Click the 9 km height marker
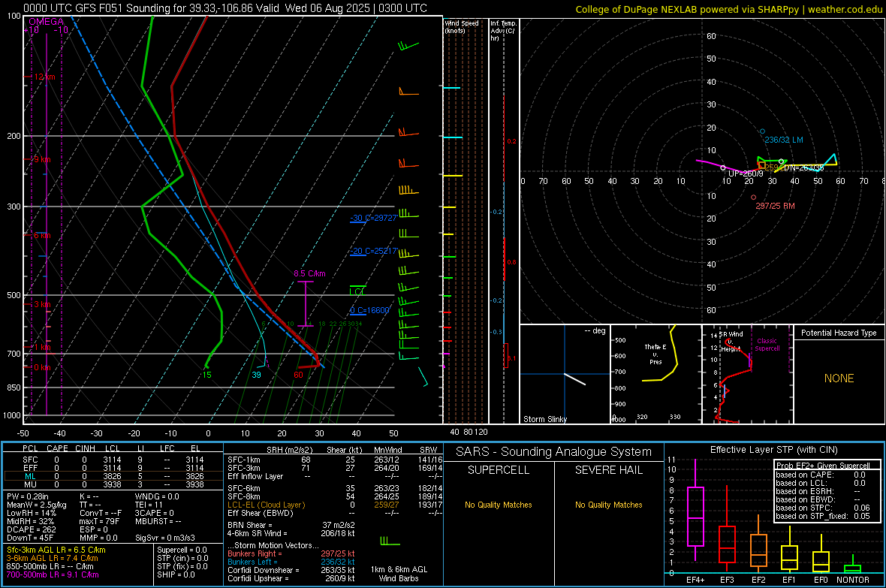 click(x=42, y=159)
